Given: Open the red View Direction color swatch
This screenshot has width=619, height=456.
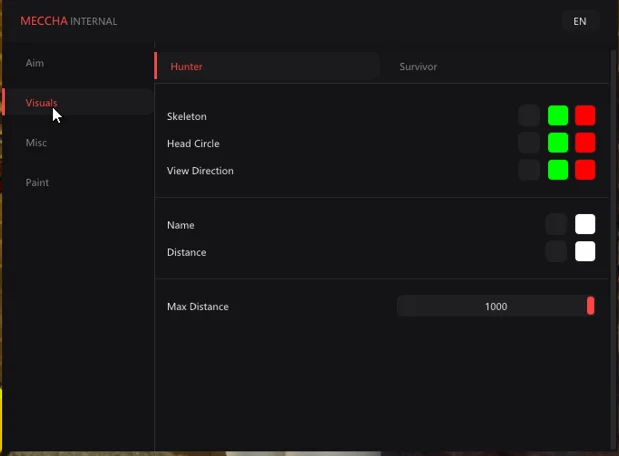Looking at the screenshot, I should pos(585,170).
